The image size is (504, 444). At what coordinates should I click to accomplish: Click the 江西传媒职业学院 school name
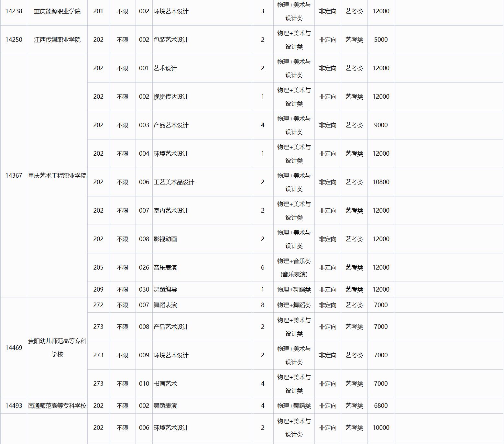57,40
